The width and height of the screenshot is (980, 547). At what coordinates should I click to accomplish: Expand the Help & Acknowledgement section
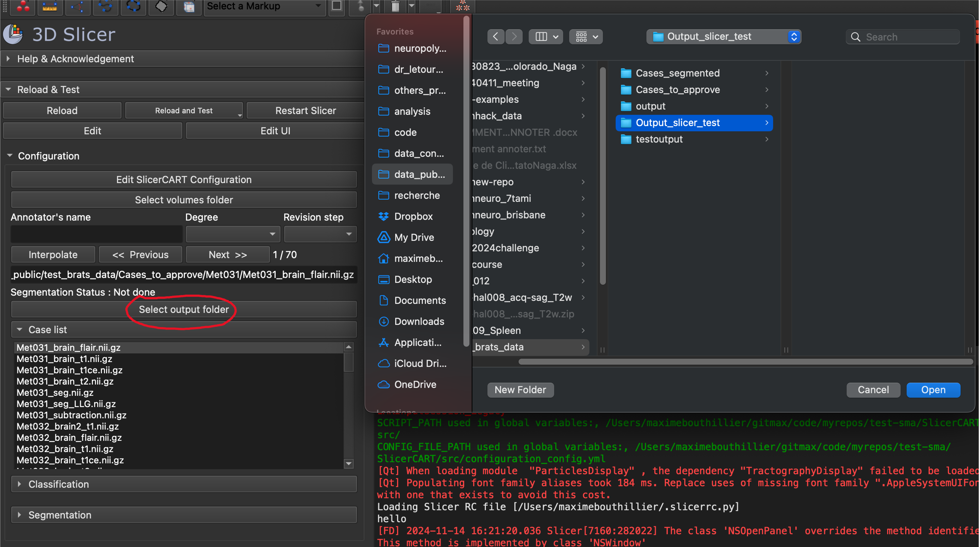[182, 59]
